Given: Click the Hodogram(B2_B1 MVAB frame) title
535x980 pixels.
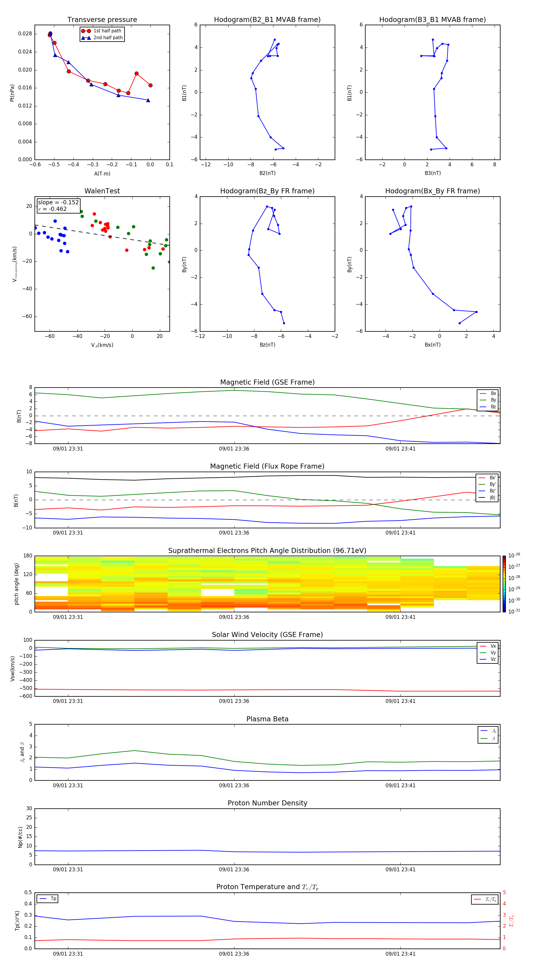Looking at the screenshot, I should 267,20.
